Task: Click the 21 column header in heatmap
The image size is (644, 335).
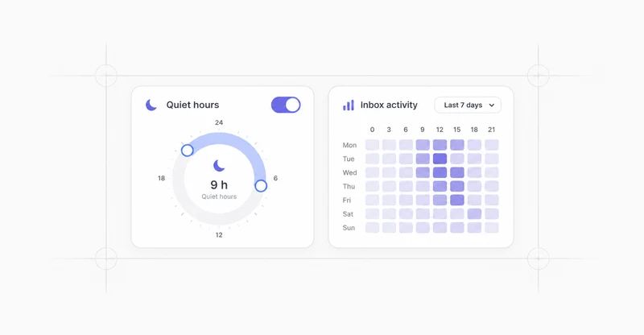Action: click(x=492, y=130)
